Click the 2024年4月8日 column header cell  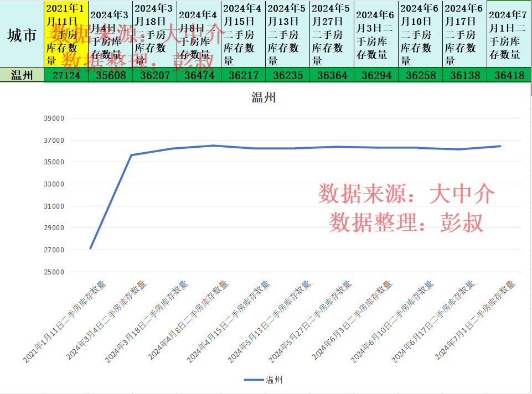pos(199,34)
